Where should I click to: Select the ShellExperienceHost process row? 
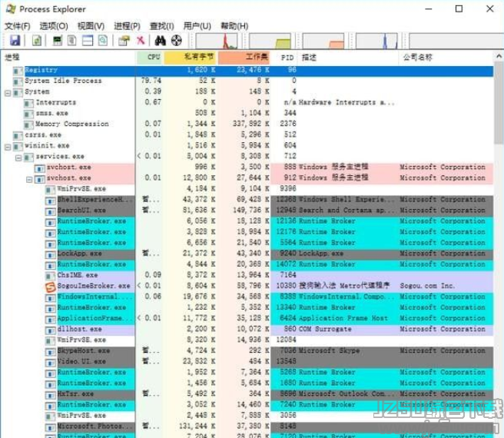click(270, 200)
